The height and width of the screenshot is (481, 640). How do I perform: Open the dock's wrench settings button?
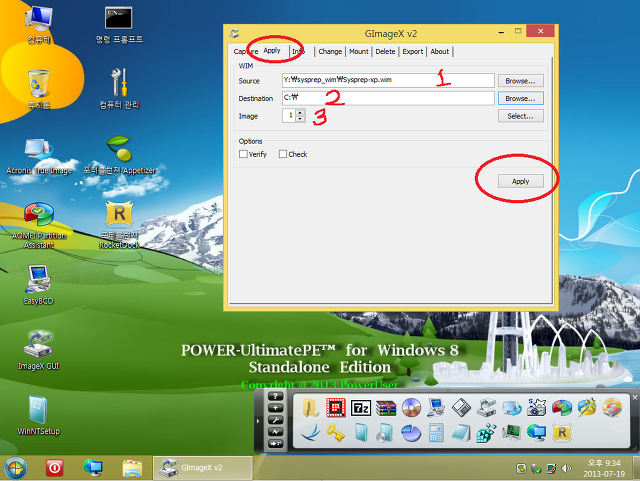tap(276, 420)
